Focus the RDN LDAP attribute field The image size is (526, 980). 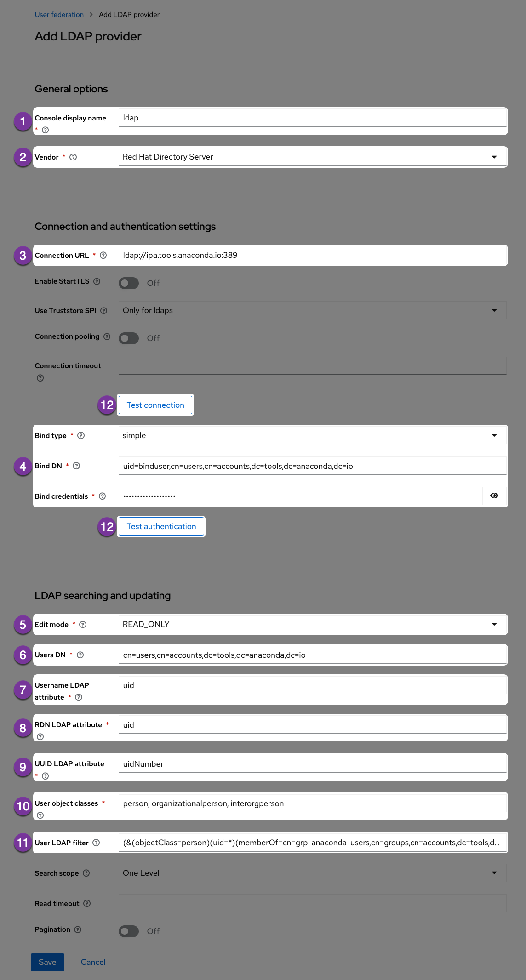click(x=313, y=724)
